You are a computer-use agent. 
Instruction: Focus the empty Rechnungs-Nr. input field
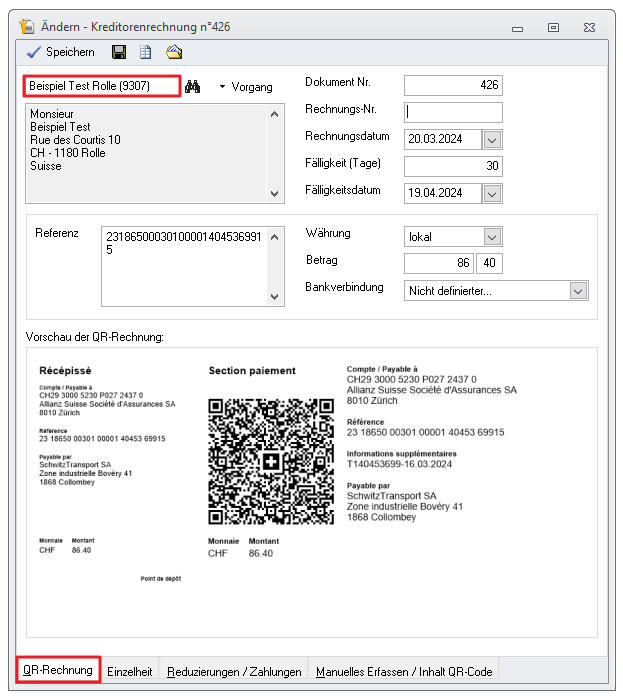coord(453,112)
